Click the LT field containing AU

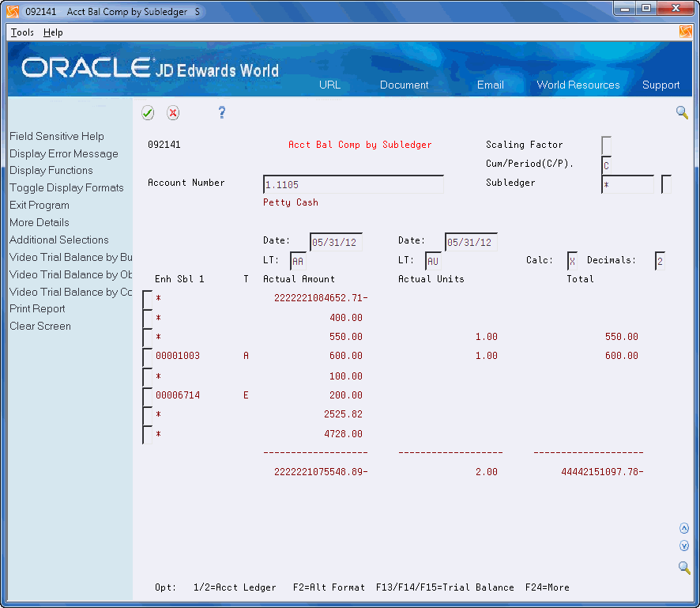[433, 262]
